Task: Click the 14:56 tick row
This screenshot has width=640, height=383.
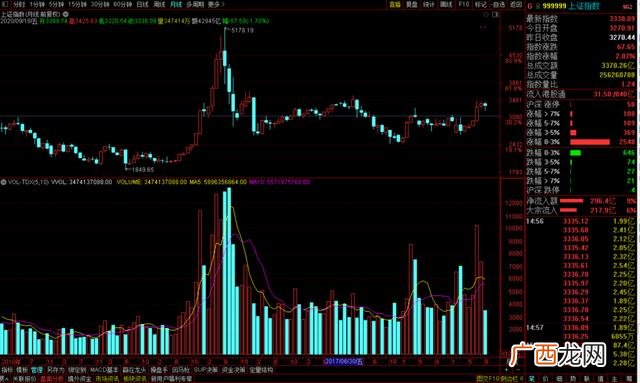Action: pyautogui.click(x=580, y=222)
